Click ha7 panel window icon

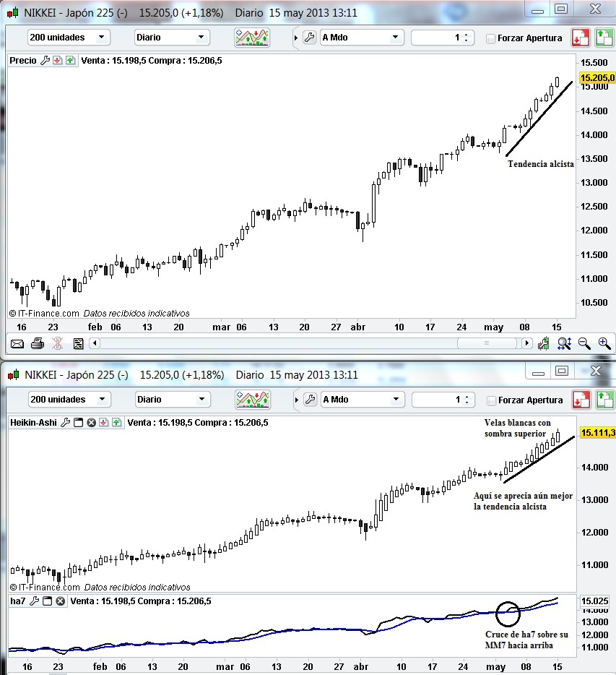pyautogui.click(x=48, y=601)
